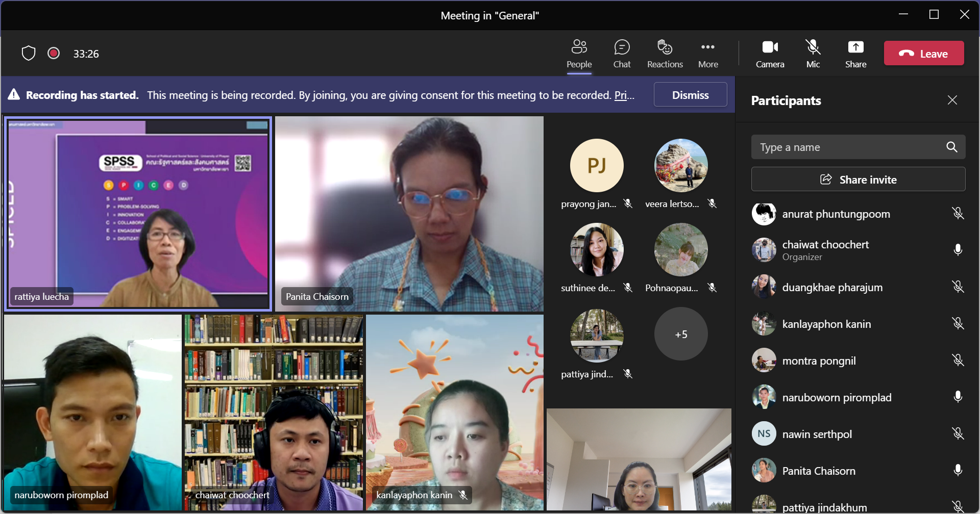Click the Share screen icon
Screen dimensions: 980x514
point(855,54)
